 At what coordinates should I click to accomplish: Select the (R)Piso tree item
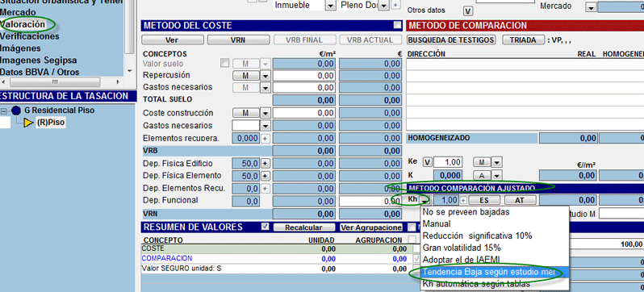click(x=51, y=123)
